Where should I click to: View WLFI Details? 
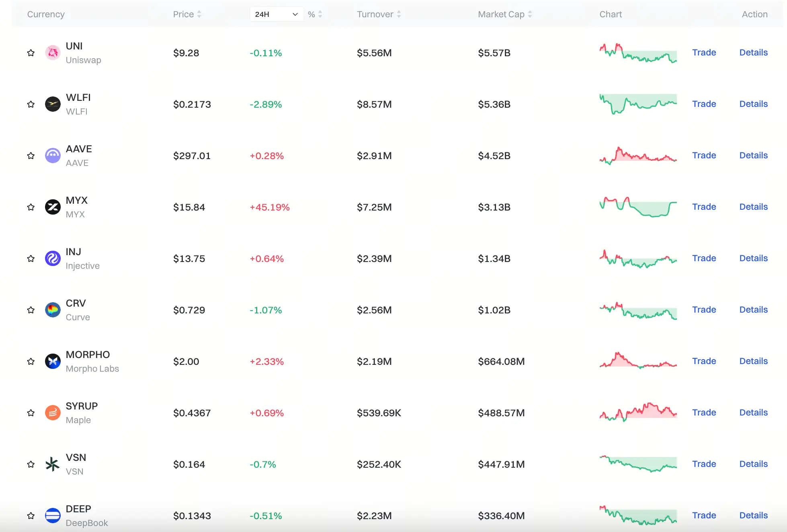753,104
